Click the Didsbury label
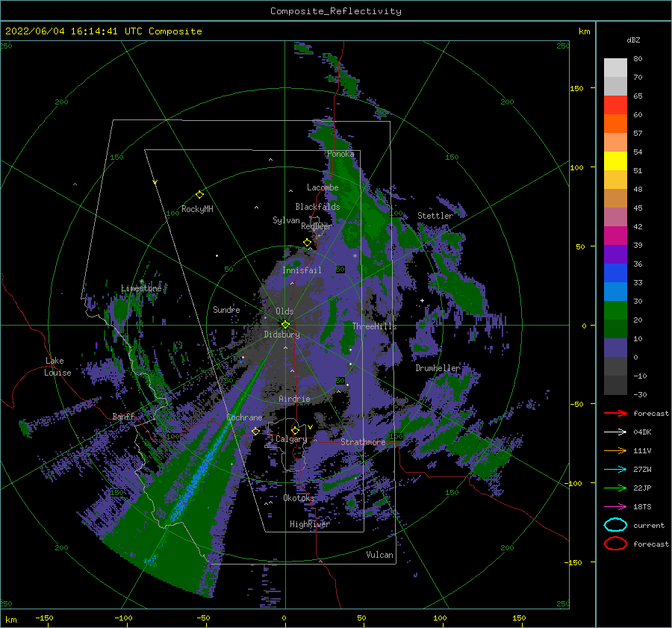The image size is (672, 628). click(281, 335)
